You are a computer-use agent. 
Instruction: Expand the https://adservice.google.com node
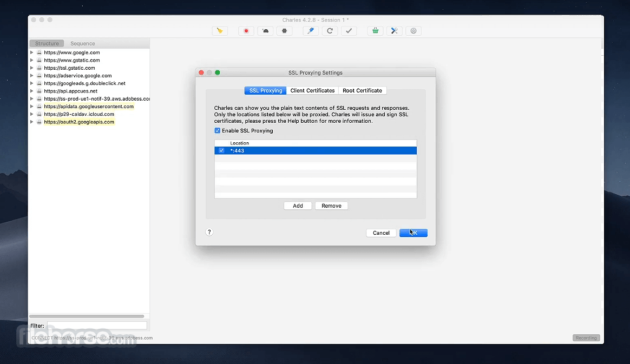32,75
